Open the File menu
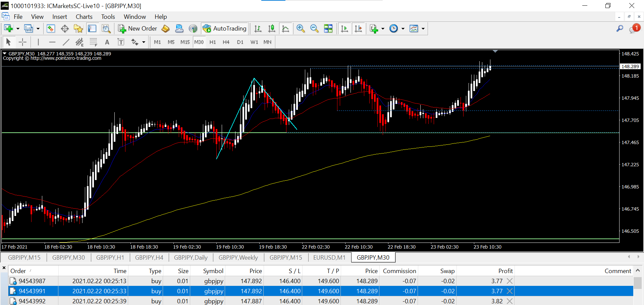Viewport: 644px width, 305px height. tap(18, 17)
